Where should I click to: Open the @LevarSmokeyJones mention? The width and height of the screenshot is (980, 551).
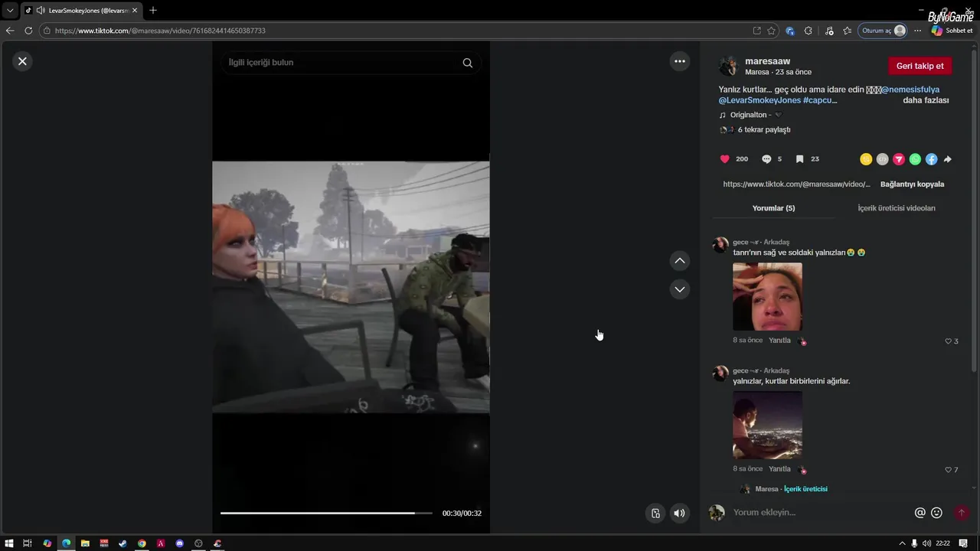[759, 100]
